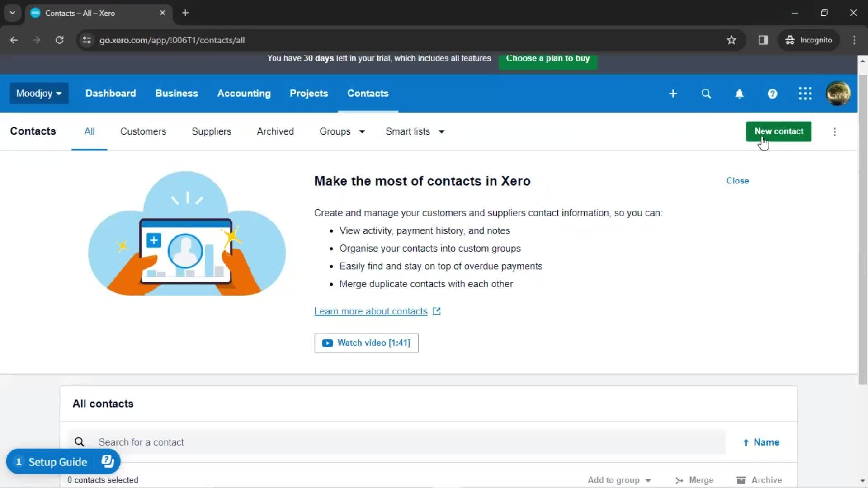Open the Xero search magnifier icon
Image resolution: width=868 pixels, height=488 pixels.
coord(706,94)
